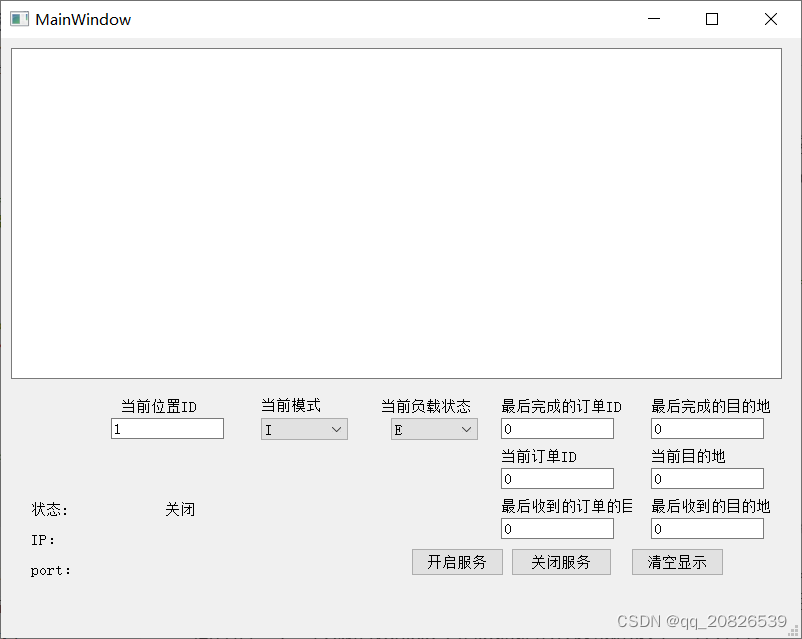Image resolution: width=802 pixels, height=639 pixels.
Task: Click the 开启服务 button to start service
Action: point(457,561)
